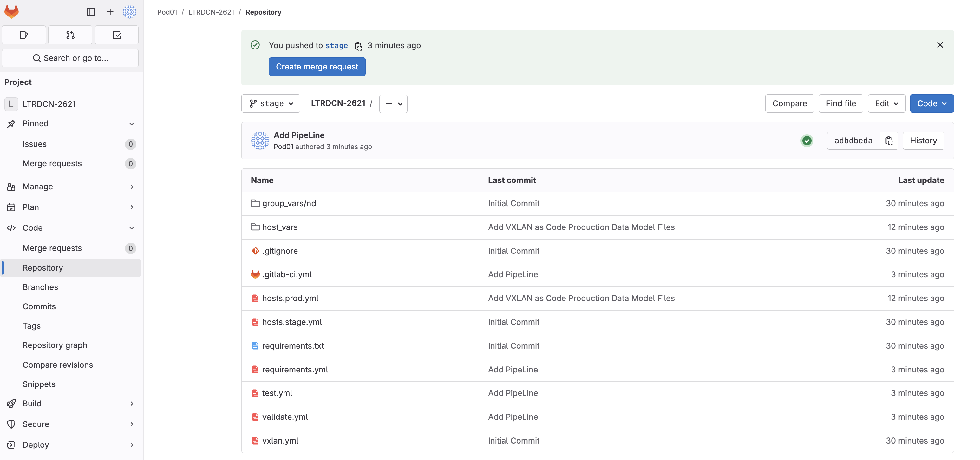Click the GitLab logo home icon
Screen dimensions: 980x460
[11, 12]
